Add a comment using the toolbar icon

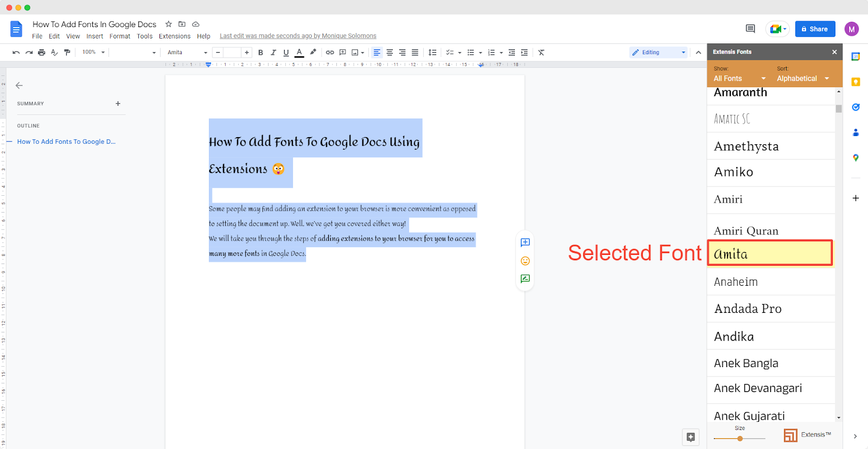(x=343, y=53)
